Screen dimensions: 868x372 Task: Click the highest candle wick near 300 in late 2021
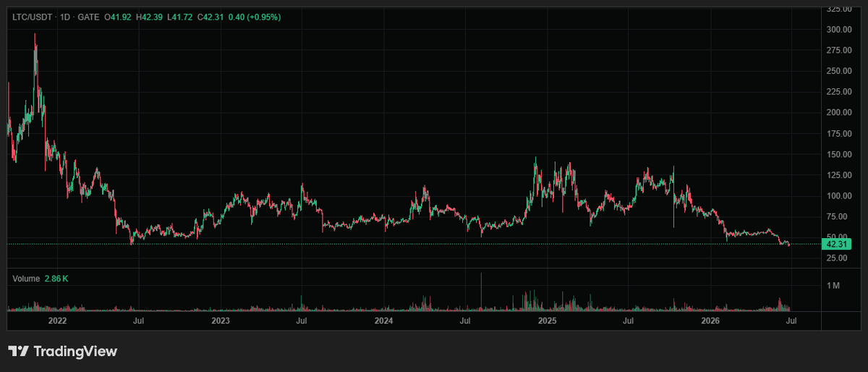click(x=35, y=41)
